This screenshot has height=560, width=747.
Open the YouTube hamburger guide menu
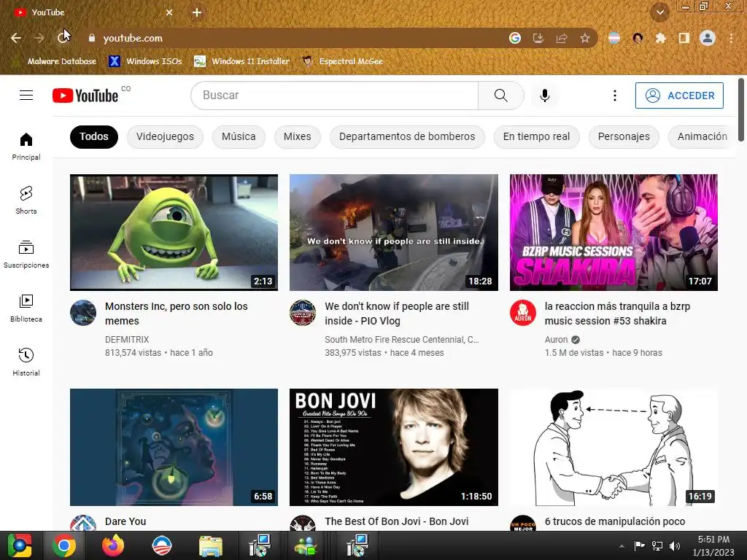pyautogui.click(x=26, y=96)
